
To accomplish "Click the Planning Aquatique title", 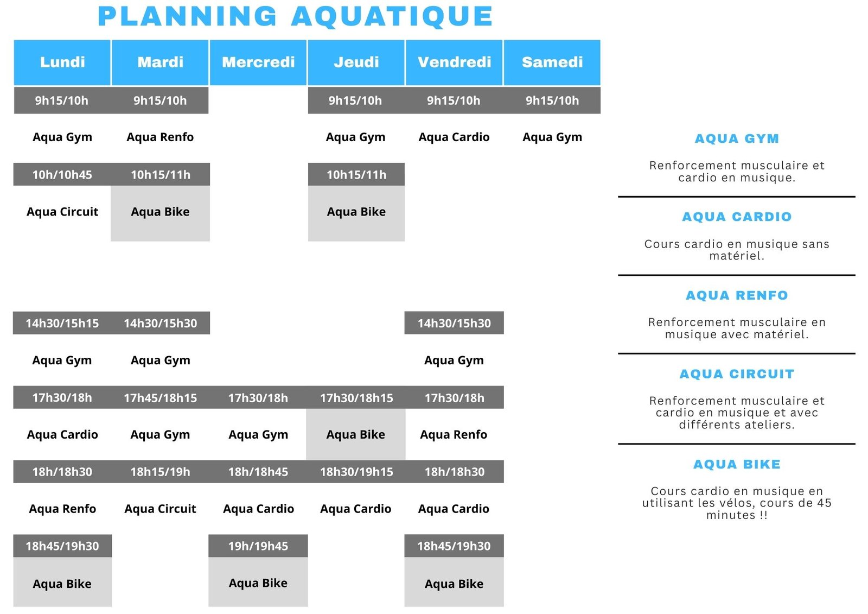I will click(295, 16).
